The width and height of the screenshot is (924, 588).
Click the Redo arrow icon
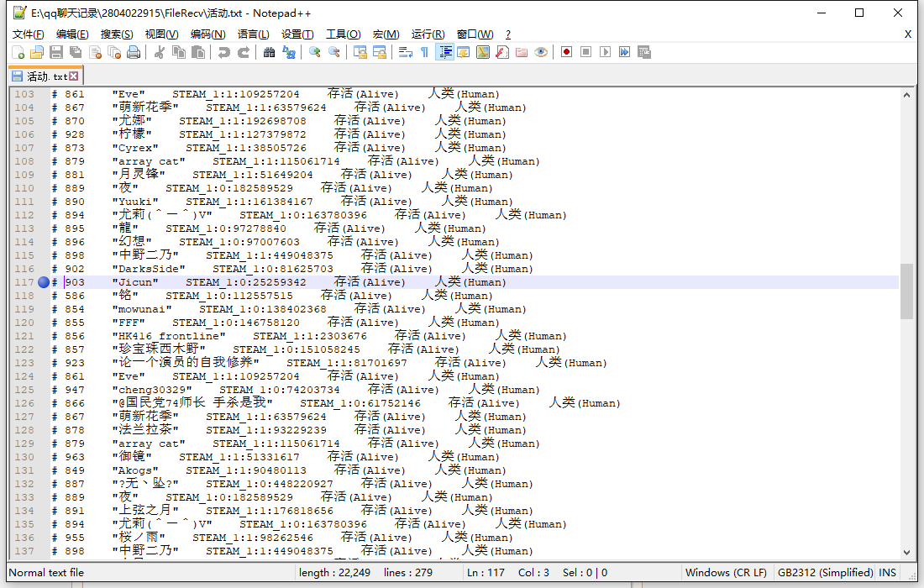[244, 52]
